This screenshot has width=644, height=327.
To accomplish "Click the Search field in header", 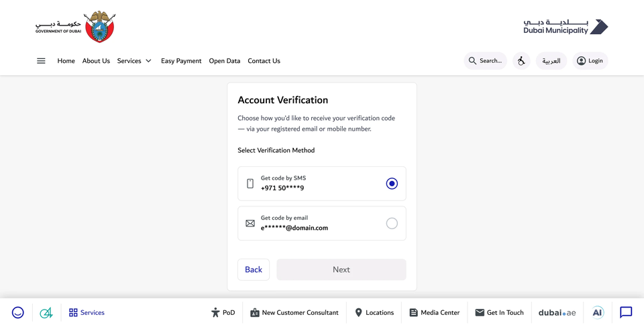I will point(485,61).
